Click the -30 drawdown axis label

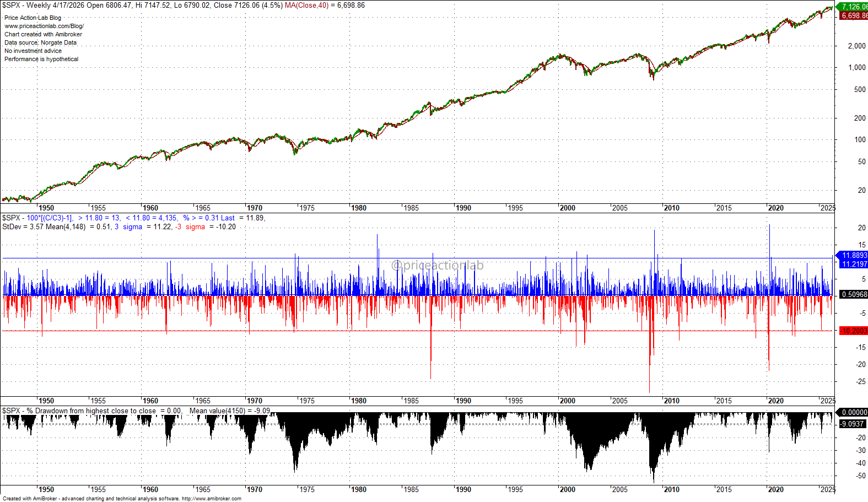[x=860, y=450]
